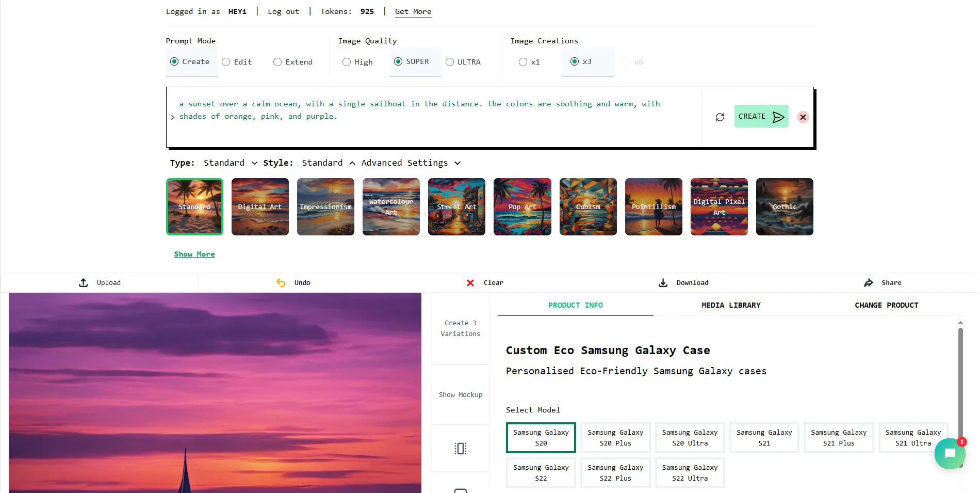
Task: Click the phone frame layout icon
Action: click(461, 449)
